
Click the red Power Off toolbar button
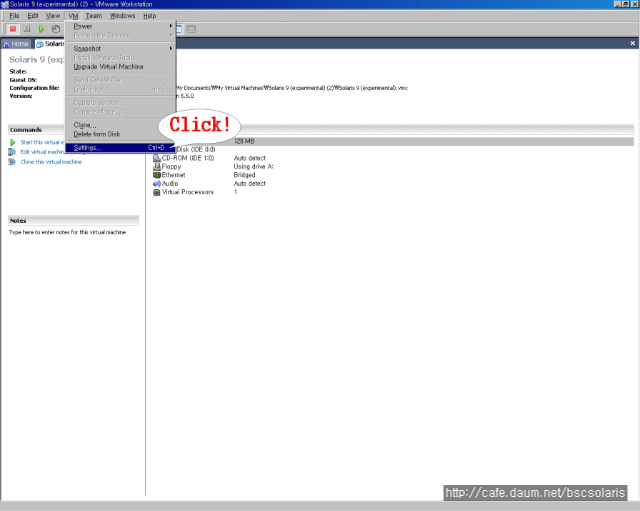(x=13, y=29)
